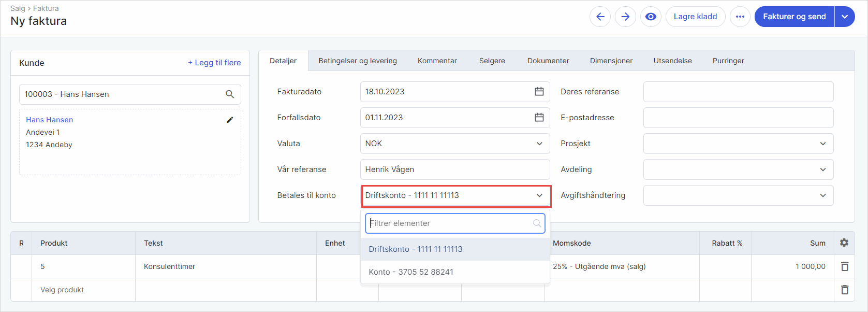This screenshot has height=312, width=868.
Task: Open table column settings gear icon
Action: [844, 243]
